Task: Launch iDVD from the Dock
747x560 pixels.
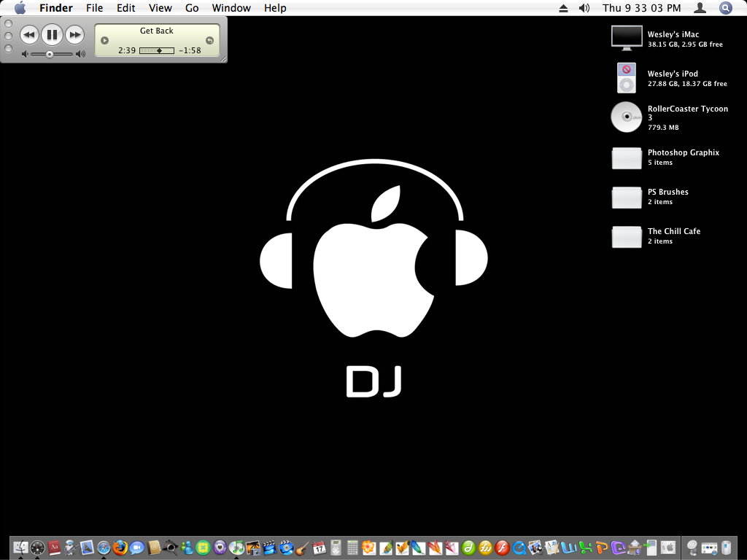Action: tap(286, 548)
